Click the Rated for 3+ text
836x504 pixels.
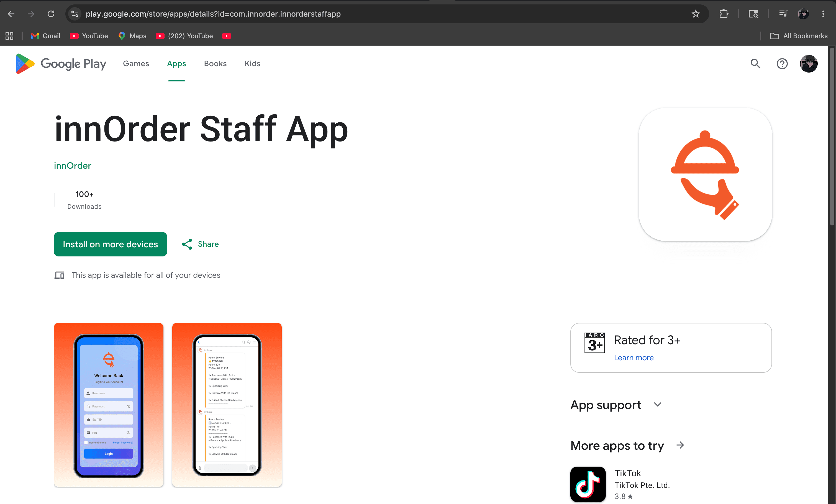(x=647, y=340)
